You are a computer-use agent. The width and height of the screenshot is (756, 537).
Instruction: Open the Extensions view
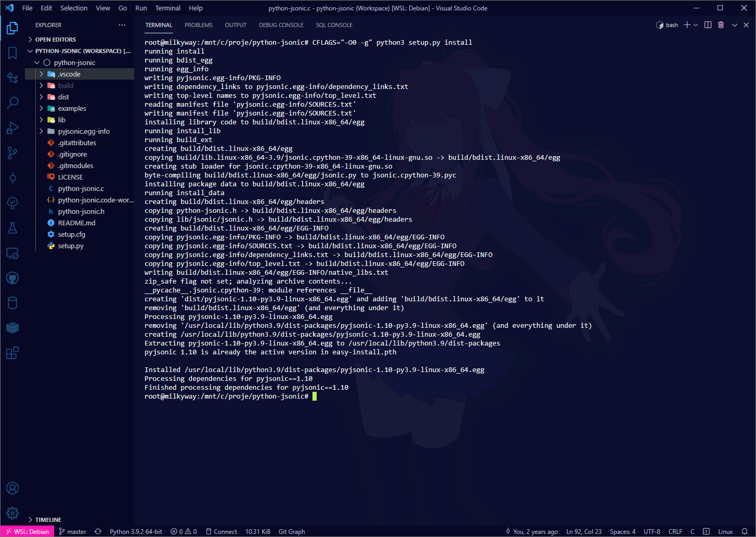point(12,353)
